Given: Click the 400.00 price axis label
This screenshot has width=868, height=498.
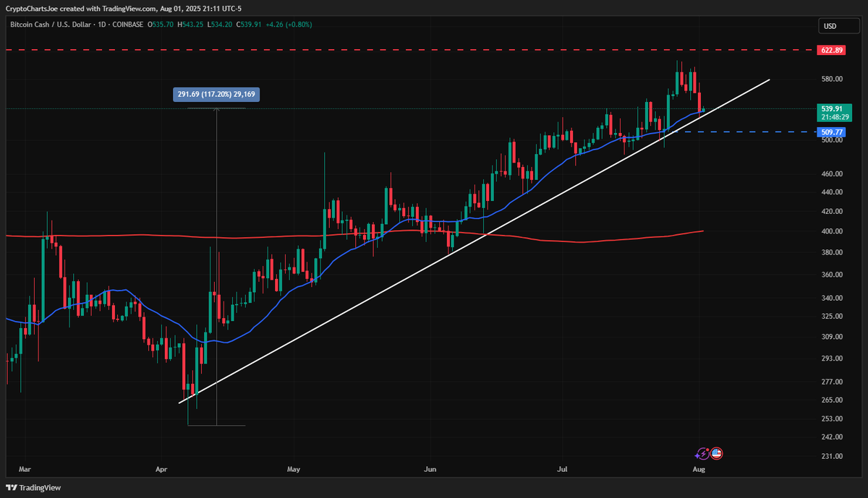Looking at the screenshot, I should pyautogui.click(x=832, y=231).
